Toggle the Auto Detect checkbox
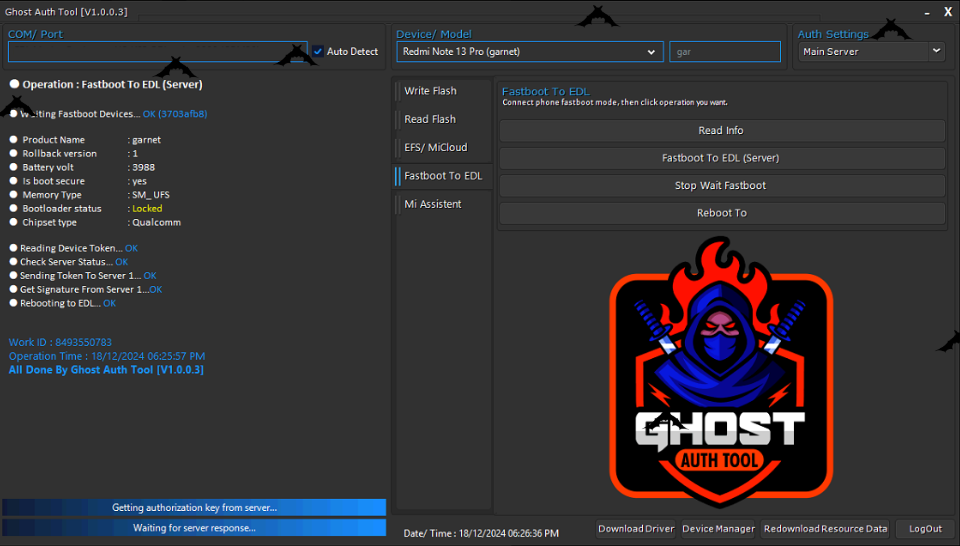Viewport: 960px width, 546px height. tap(318, 51)
